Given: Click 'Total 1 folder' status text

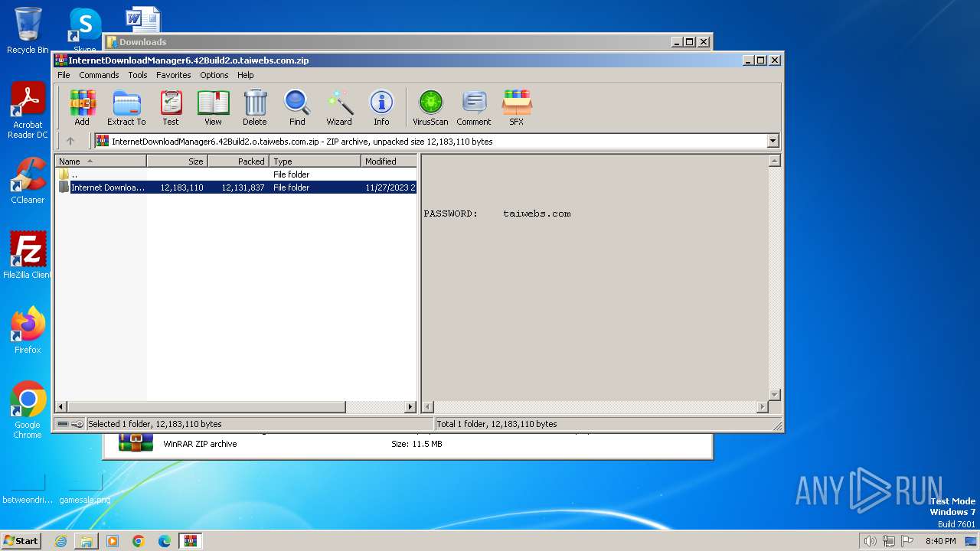Looking at the screenshot, I should click(x=496, y=424).
